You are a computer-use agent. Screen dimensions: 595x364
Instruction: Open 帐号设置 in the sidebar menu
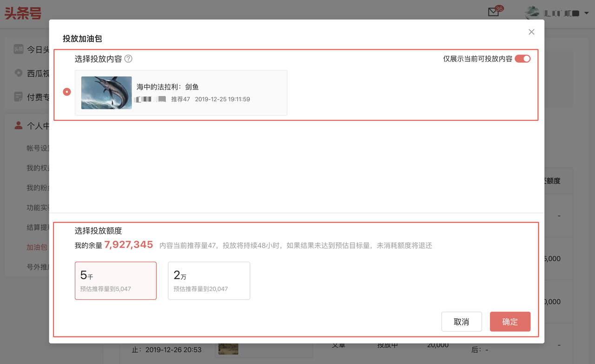click(x=38, y=148)
